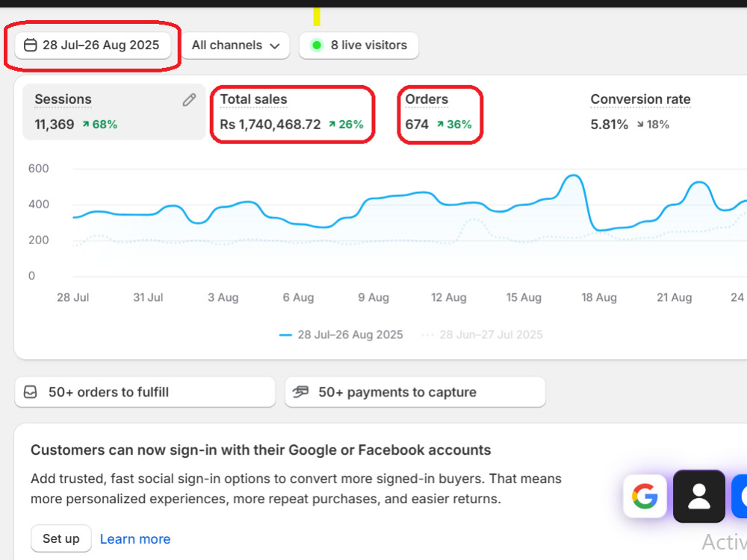This screenshot has height=560, width=747.
Task: Click the Orders 36% increase indicator
Action: [x=454, y=124]
